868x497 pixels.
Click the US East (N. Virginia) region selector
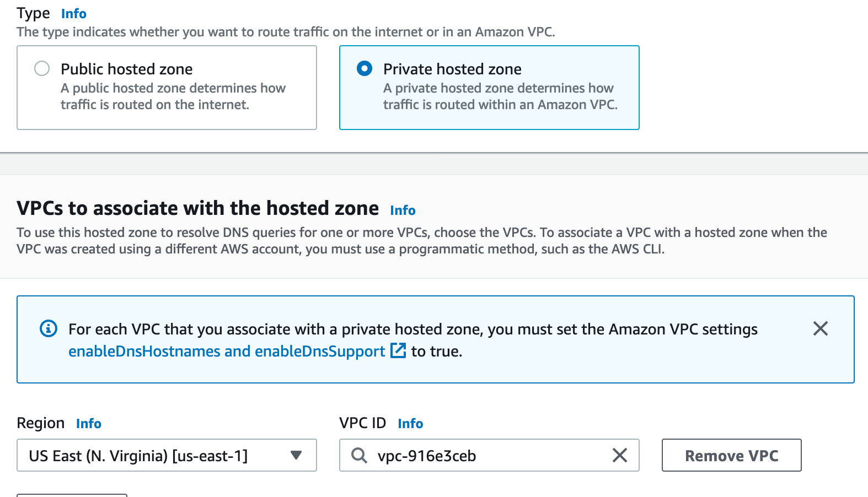click(138, 456)
